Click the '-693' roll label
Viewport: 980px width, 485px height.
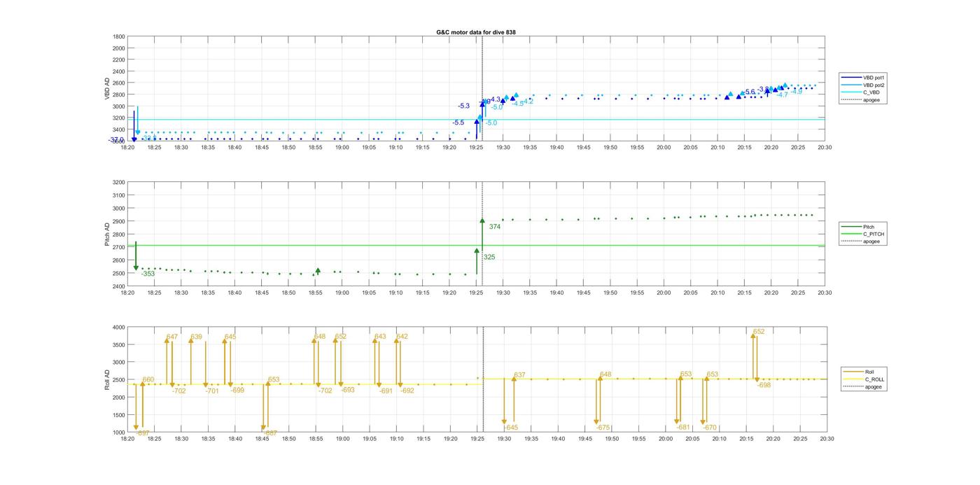click(x=348, y=390)
